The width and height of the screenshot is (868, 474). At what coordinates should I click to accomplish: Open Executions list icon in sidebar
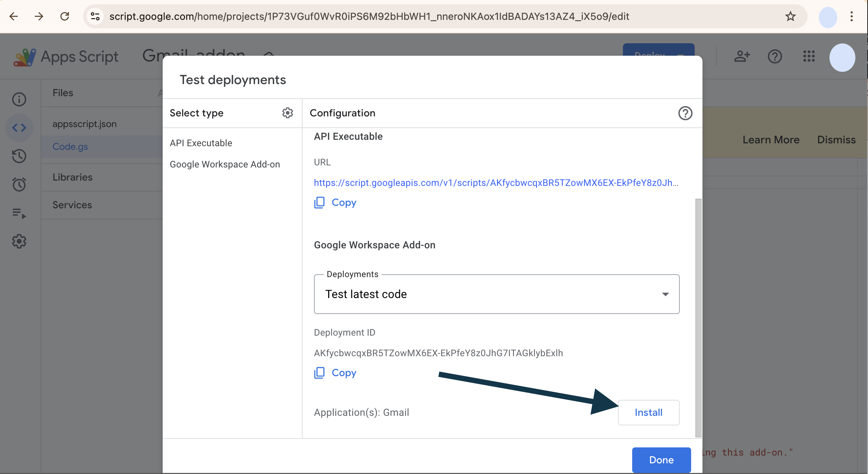[19, 213]
